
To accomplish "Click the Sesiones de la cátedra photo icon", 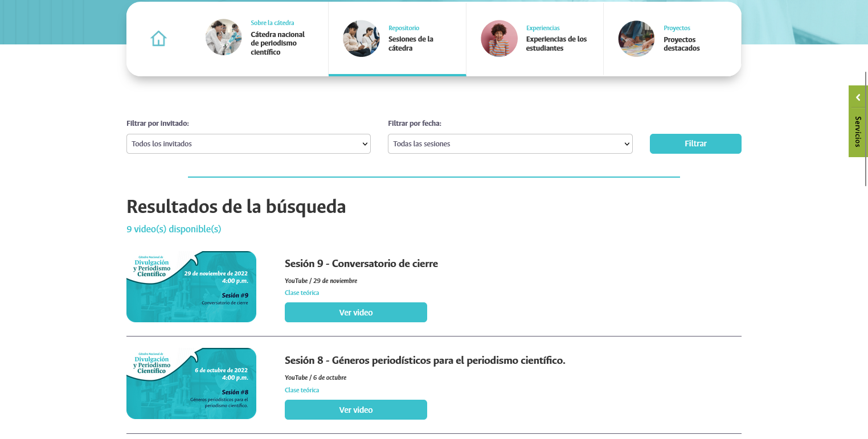I will tap(361, 39).
